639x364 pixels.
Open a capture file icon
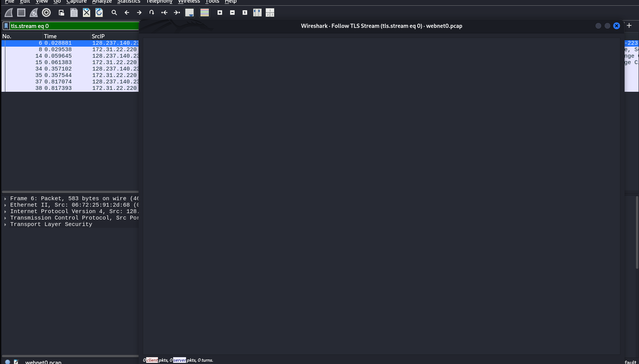[x=61, y=13]
